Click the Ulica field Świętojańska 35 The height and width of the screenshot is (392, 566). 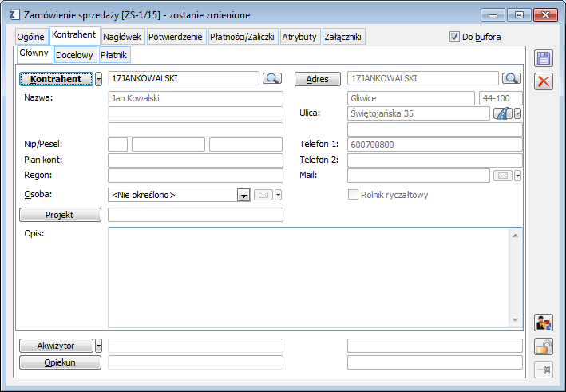coord(418,113)
